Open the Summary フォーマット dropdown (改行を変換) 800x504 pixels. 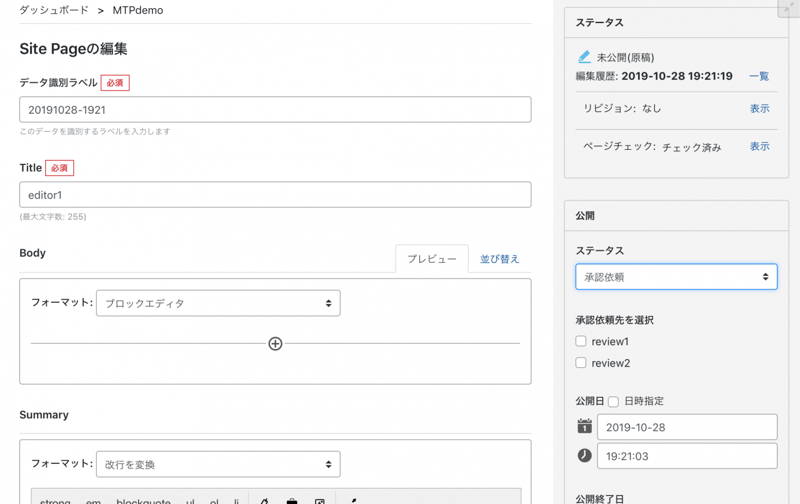(218, 464)
